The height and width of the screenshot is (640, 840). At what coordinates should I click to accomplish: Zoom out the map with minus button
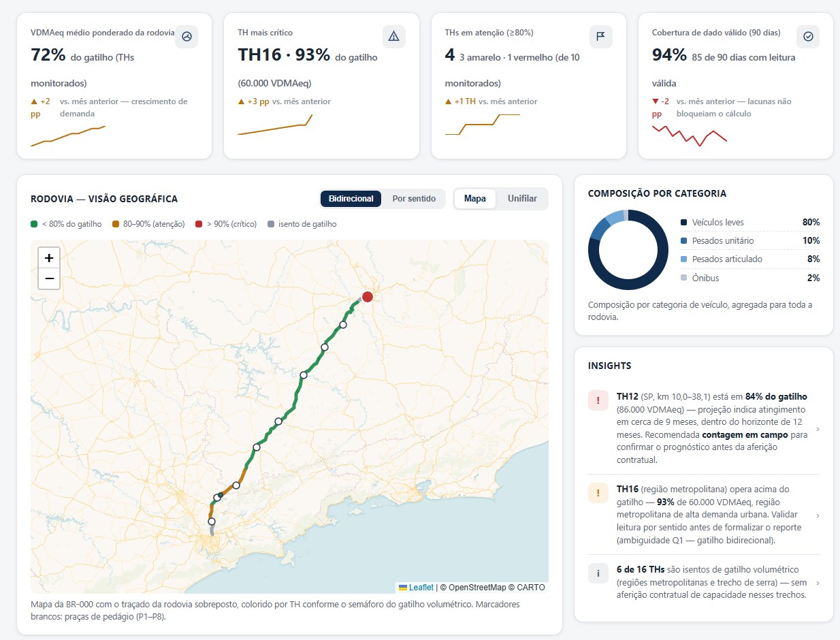(x=49, y=278)
